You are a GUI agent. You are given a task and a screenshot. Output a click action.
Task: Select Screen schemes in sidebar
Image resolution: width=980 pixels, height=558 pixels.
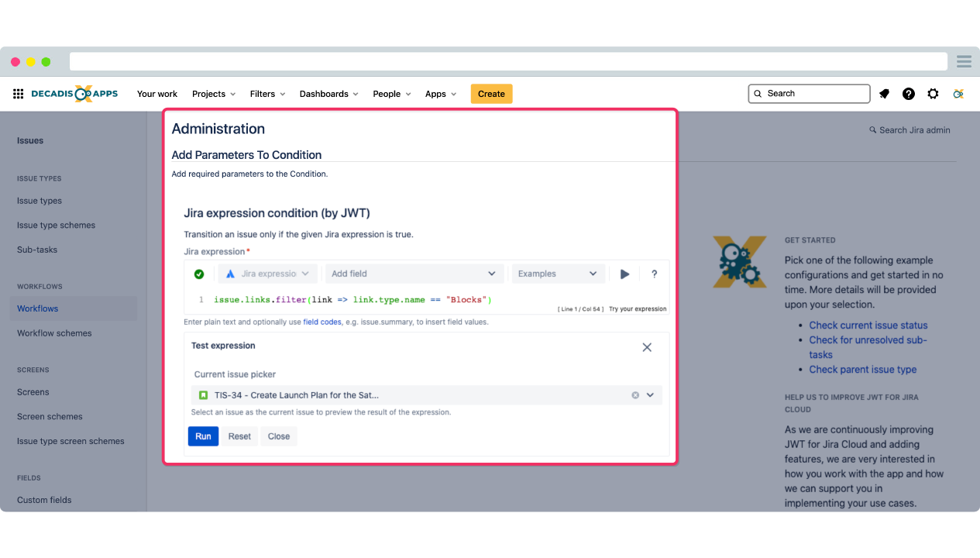(50, 417)
